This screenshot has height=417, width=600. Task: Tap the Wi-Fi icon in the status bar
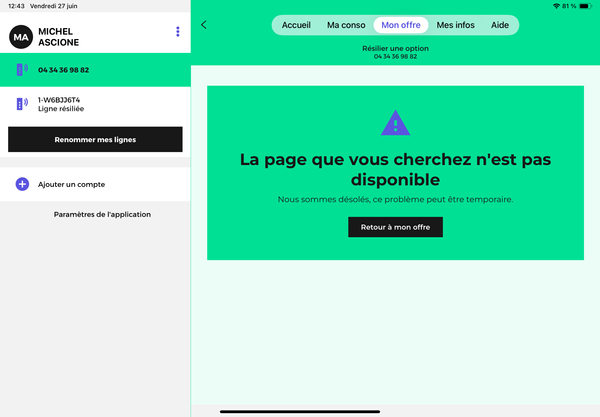tap(556, 6)
